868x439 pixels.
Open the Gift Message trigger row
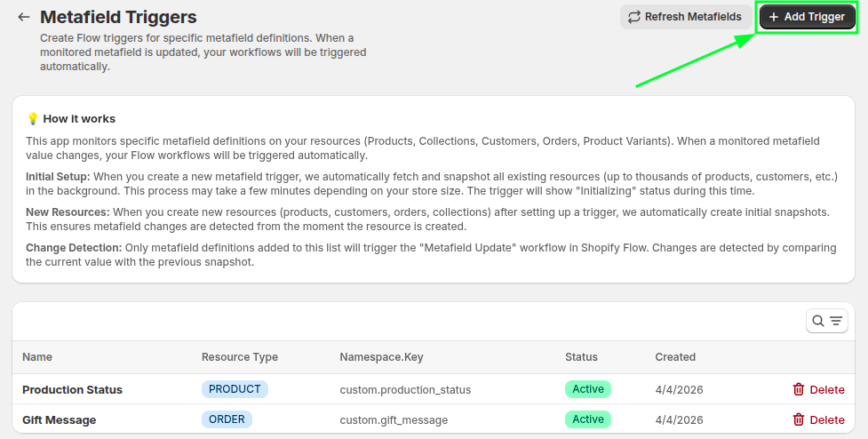tap(59, 420)
